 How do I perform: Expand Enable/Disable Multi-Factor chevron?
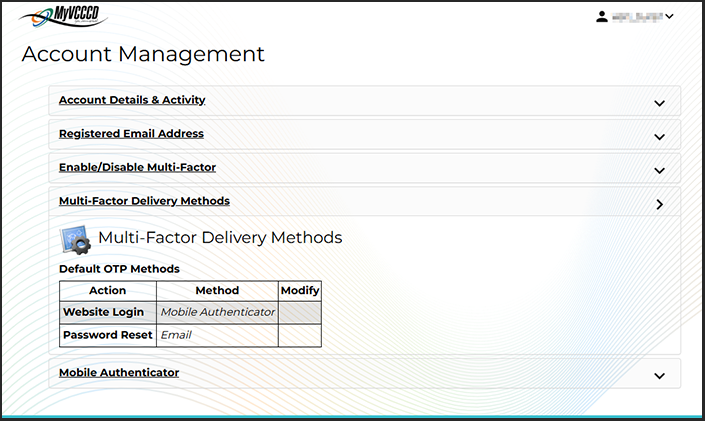coord(659,171)
